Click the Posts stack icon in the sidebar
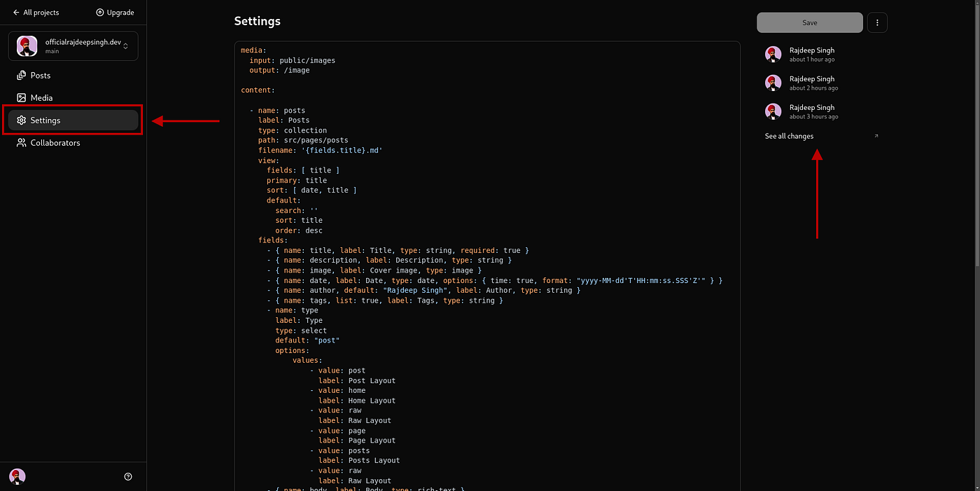 coord(22,75)
